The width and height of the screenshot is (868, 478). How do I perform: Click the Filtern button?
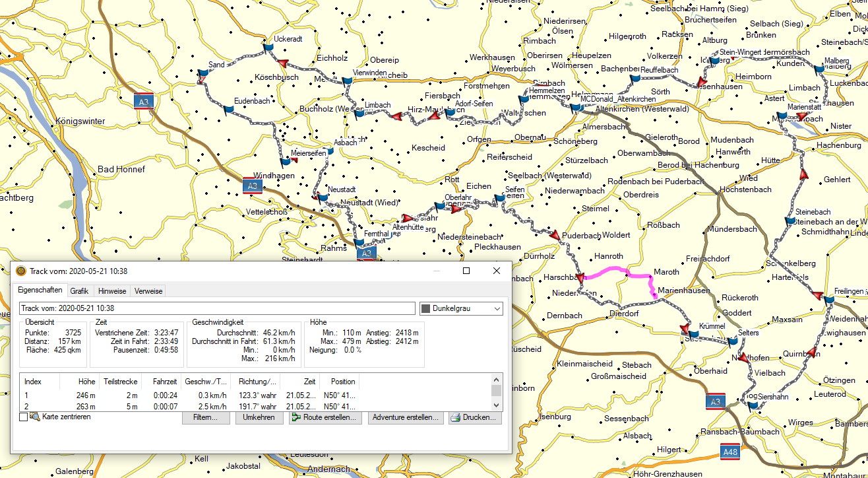[x=206, y=418]
